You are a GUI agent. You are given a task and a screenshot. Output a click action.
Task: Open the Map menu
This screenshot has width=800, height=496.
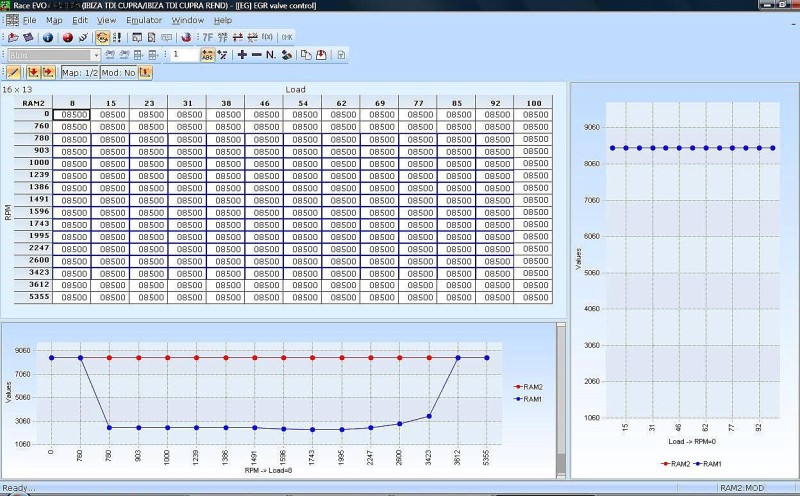pos(54,20)
